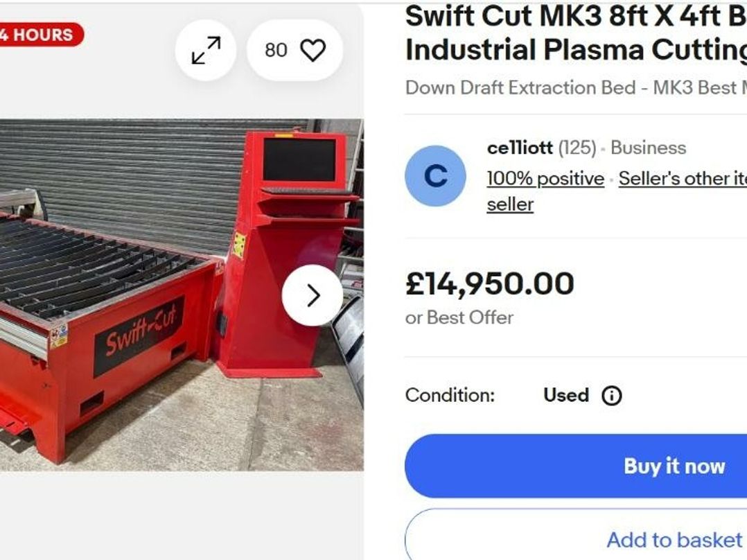This screenshot has height=560, width=747.
Task: Open the Condition info icon
Action: tap(611, 396)
